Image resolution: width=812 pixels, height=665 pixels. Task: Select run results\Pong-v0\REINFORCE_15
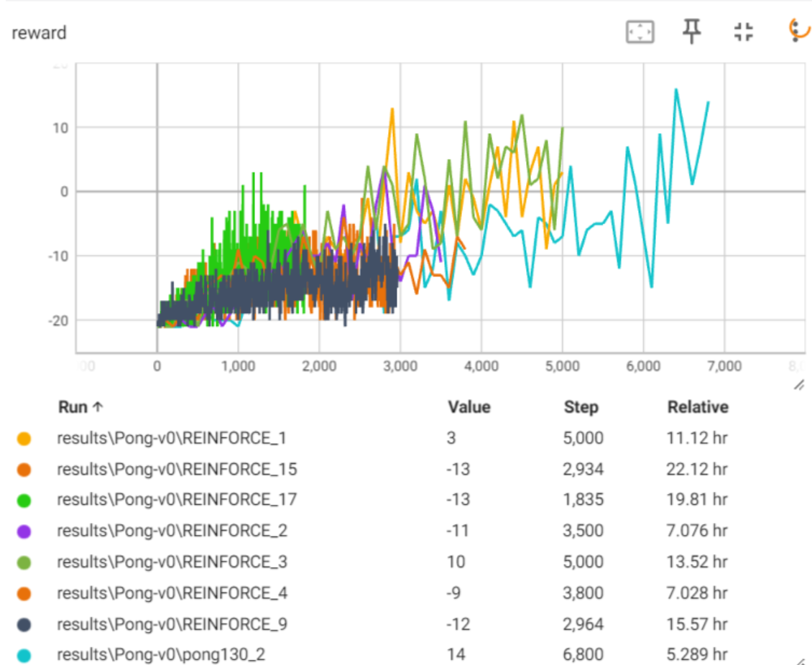click(x=177, y=470)
